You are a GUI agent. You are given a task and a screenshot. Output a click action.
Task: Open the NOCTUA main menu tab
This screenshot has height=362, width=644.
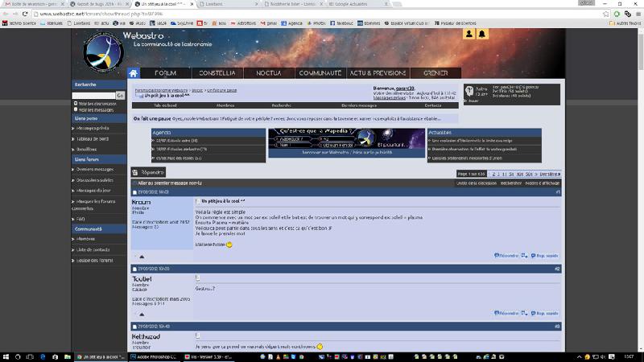coord(269,73)
